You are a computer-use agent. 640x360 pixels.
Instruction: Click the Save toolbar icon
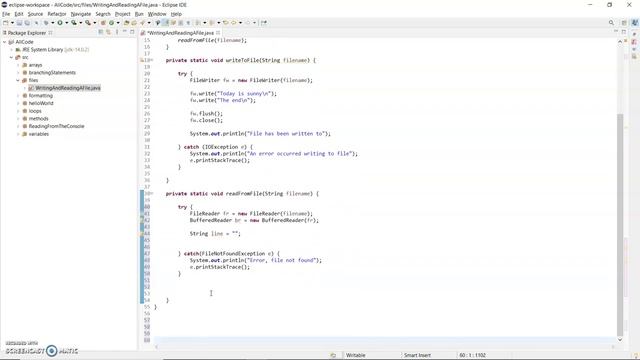[x=19, y=23]
